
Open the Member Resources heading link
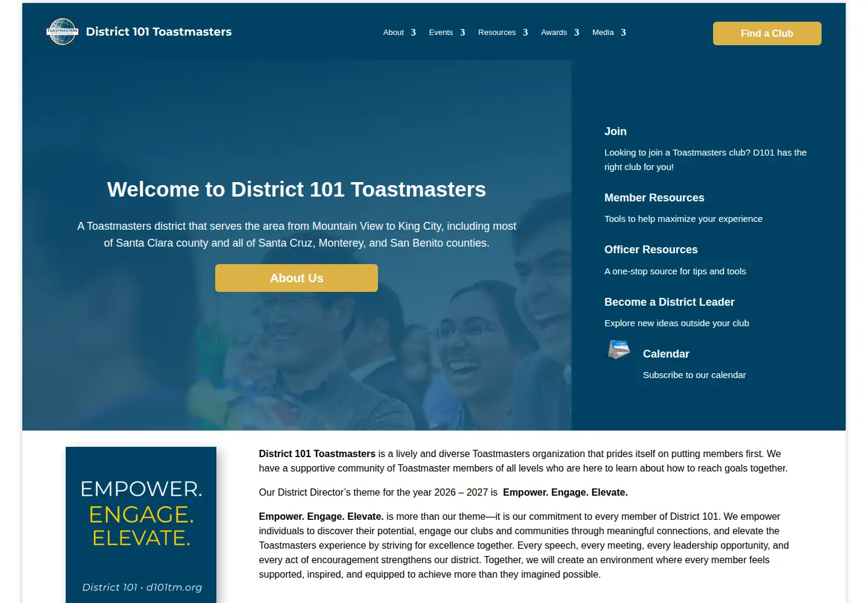[654, 198]
